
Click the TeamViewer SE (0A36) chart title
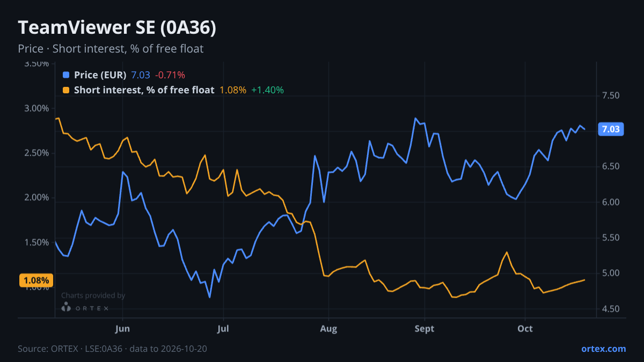(x=117, y=28)
